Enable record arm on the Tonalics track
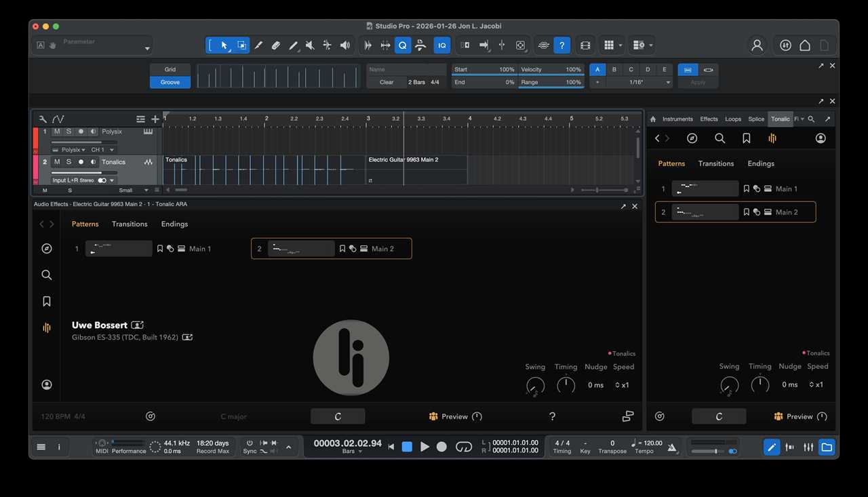Image resolution: width=868 pixels, height=497 pixels. pos(81,162)
